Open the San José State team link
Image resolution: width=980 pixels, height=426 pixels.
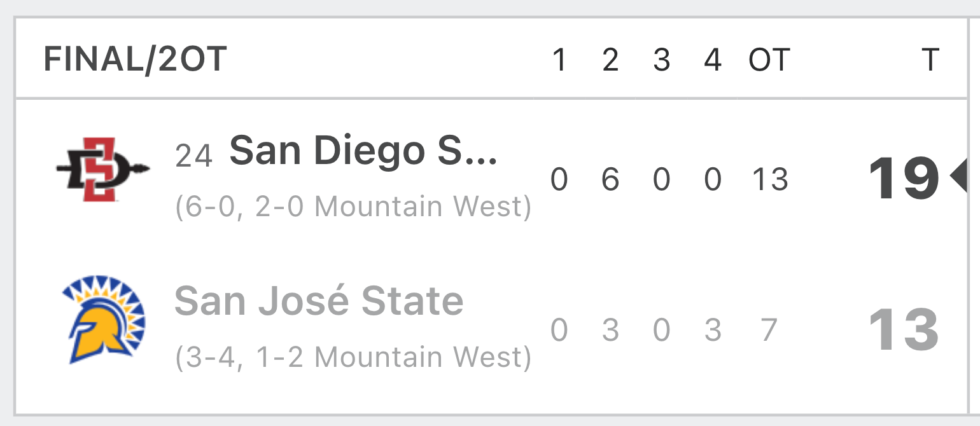[319, 301]
